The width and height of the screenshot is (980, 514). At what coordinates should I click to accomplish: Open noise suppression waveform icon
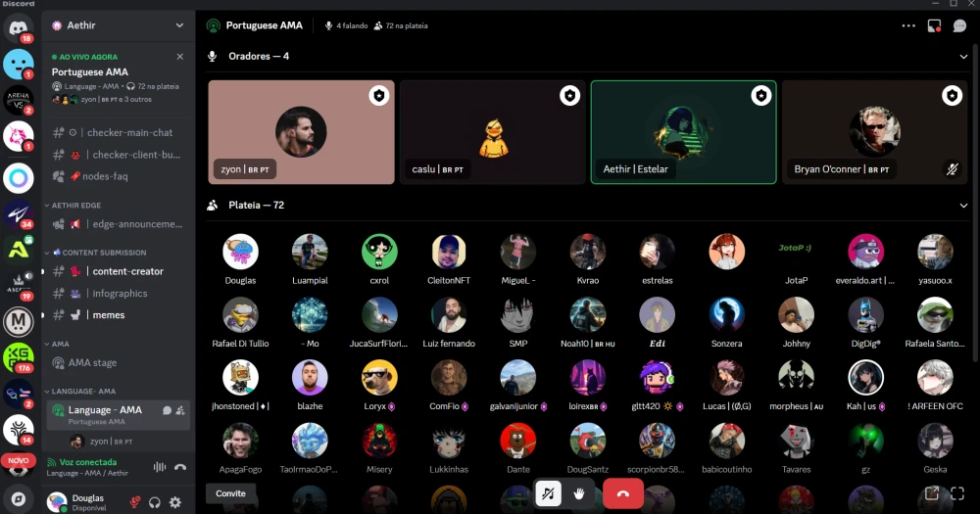pos(160,467)
